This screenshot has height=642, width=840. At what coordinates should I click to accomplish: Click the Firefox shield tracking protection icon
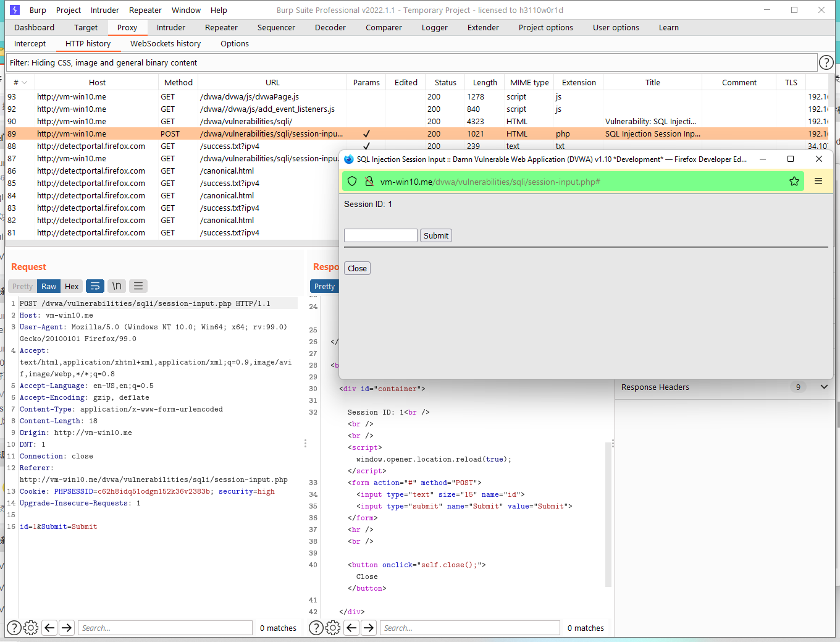[x=352, y=181]
